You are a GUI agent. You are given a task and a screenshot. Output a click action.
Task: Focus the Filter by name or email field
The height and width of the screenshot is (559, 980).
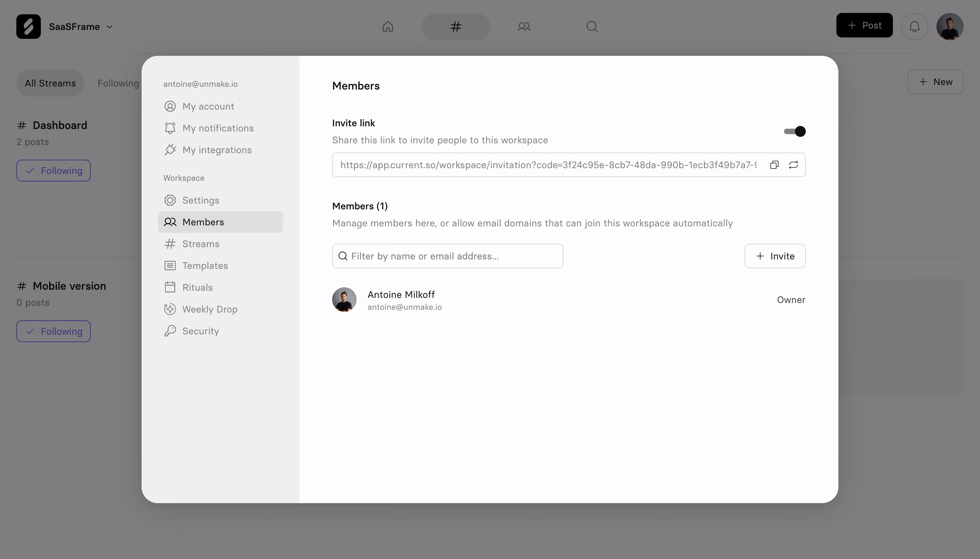pos(447,256)
